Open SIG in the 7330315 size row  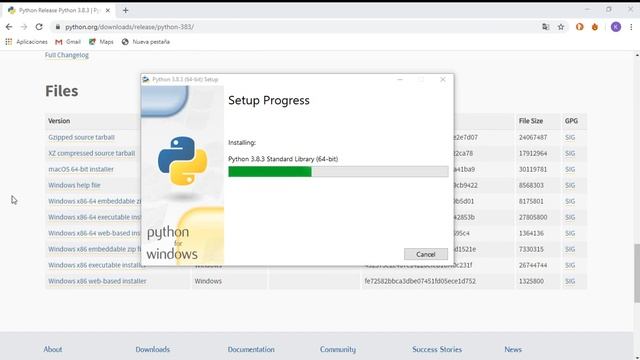pos(570,249)
